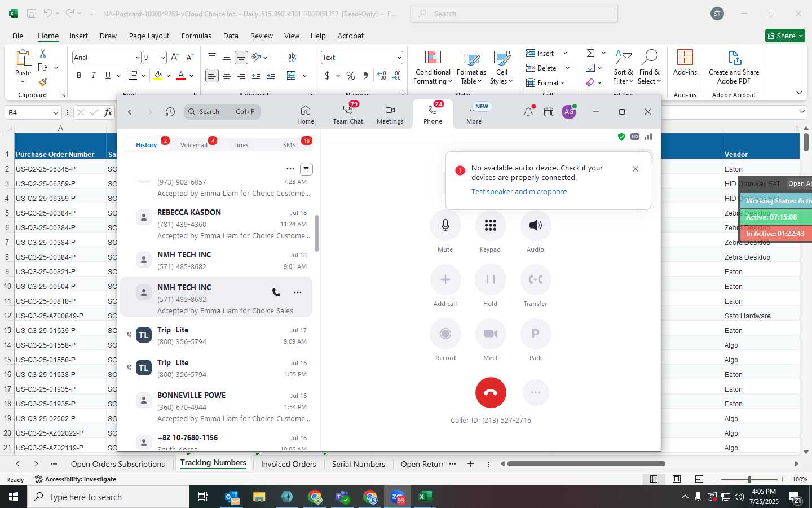Select BONNEVILLE POWE call history entry
812x508 pixels.
[217, 407]
